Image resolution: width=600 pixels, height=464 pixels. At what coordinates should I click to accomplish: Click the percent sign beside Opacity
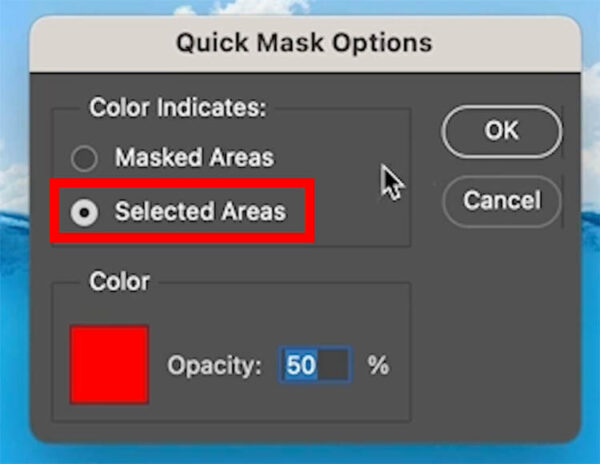[378, 365]
